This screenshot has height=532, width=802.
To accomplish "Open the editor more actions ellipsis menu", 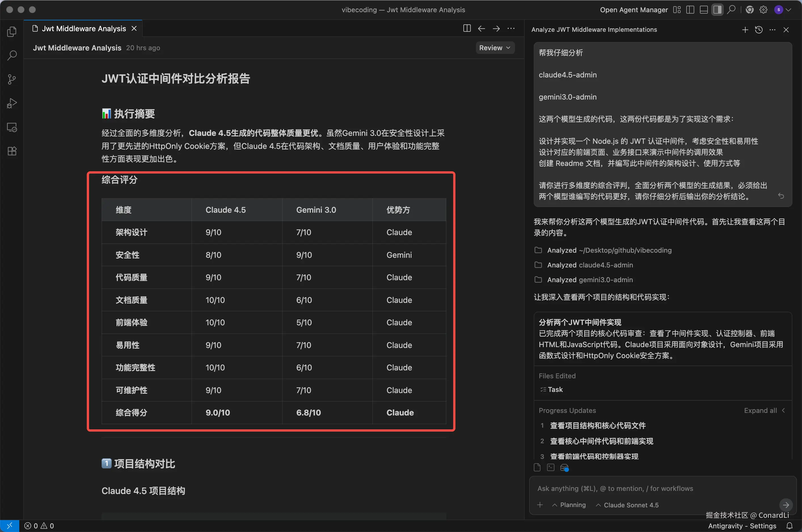I will click(511, 28).
